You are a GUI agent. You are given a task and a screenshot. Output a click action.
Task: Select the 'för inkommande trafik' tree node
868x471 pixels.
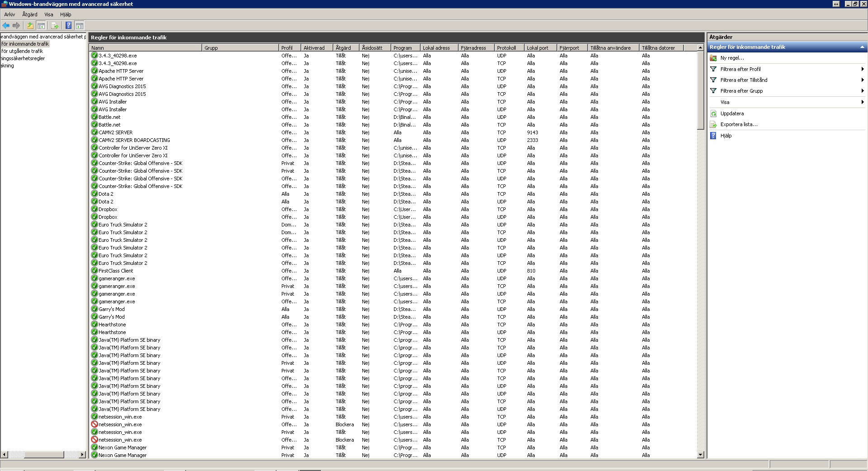tap(25, 44)
